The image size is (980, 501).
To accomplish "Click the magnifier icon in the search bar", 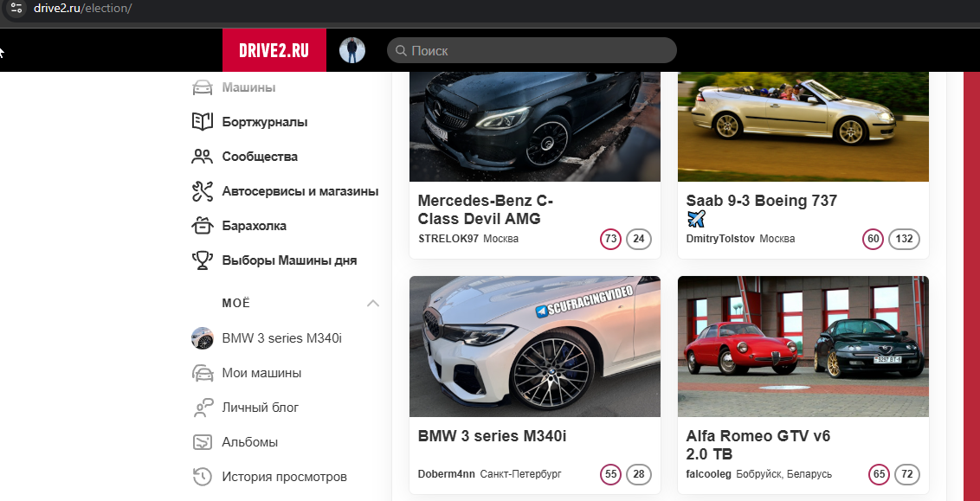I will pos(401,50).
